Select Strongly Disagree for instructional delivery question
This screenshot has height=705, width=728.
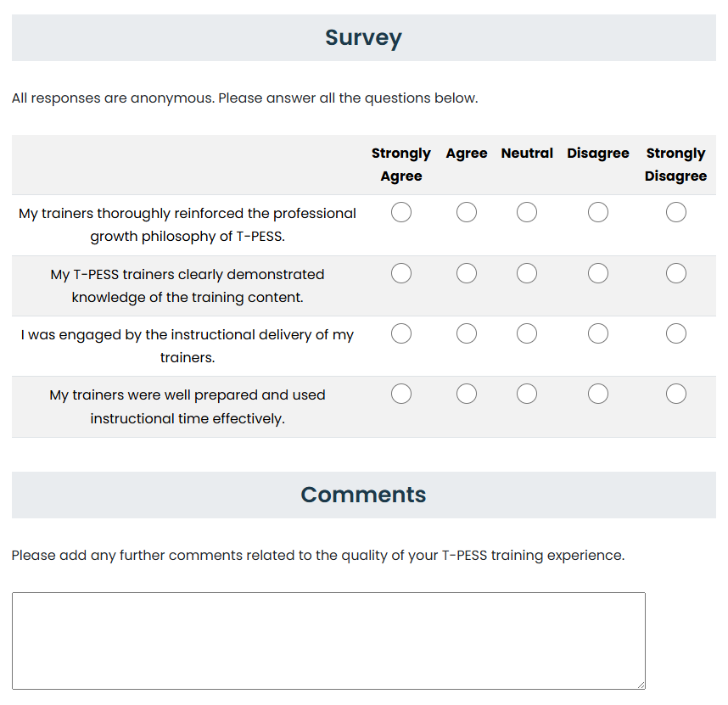[676, 333]
